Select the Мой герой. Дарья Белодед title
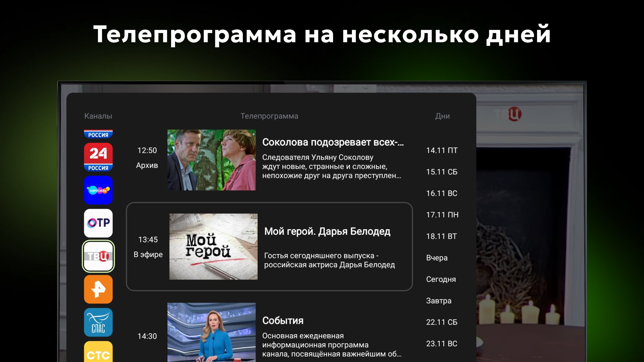This screenshot has height=362, width=644. tap(327, 231)
